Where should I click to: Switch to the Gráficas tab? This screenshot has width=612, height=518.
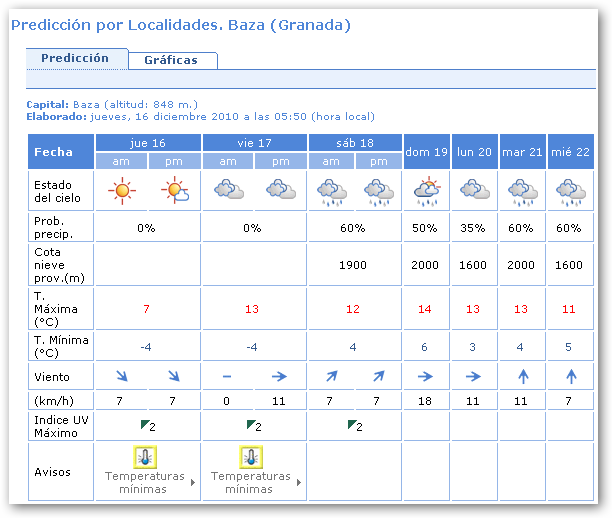point(171,60)
